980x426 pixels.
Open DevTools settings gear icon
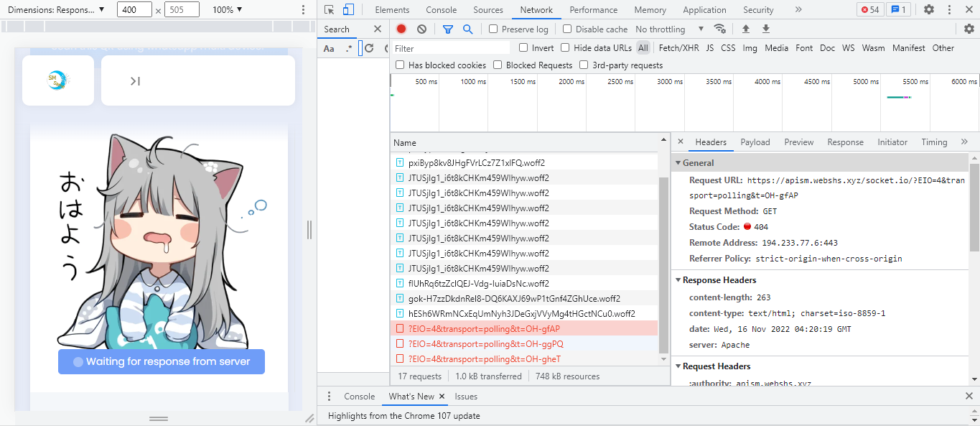coord(928,10)
